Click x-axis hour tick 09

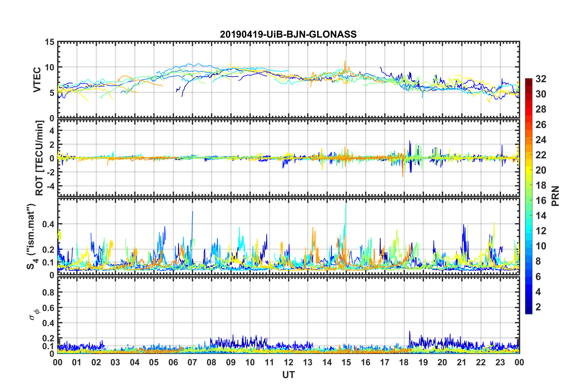[x=231, y=362]
